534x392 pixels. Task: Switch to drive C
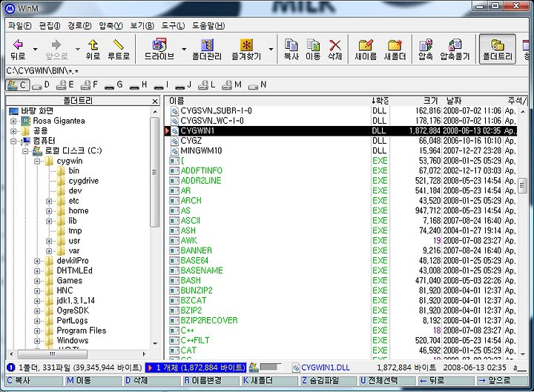pos(18,84)
